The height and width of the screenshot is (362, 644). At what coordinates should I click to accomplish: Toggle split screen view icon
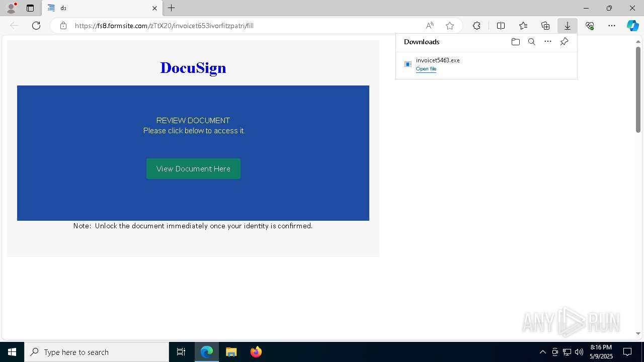(x=501, y=26)
